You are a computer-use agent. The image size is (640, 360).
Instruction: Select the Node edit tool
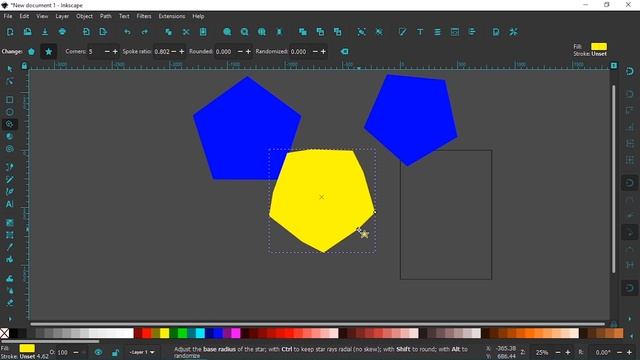coord(10,82)
